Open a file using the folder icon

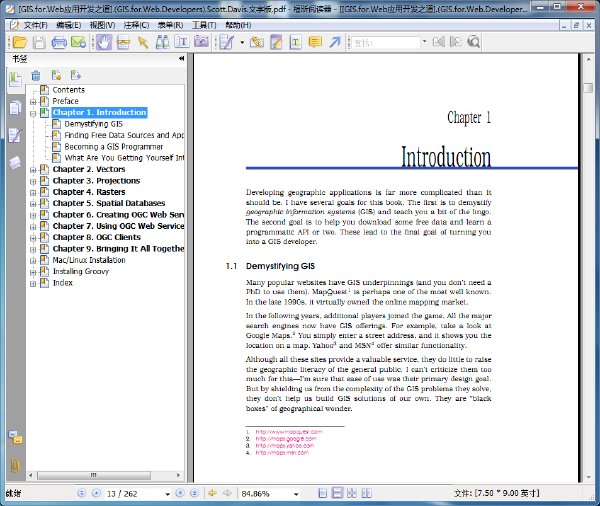tap(20, 42)
